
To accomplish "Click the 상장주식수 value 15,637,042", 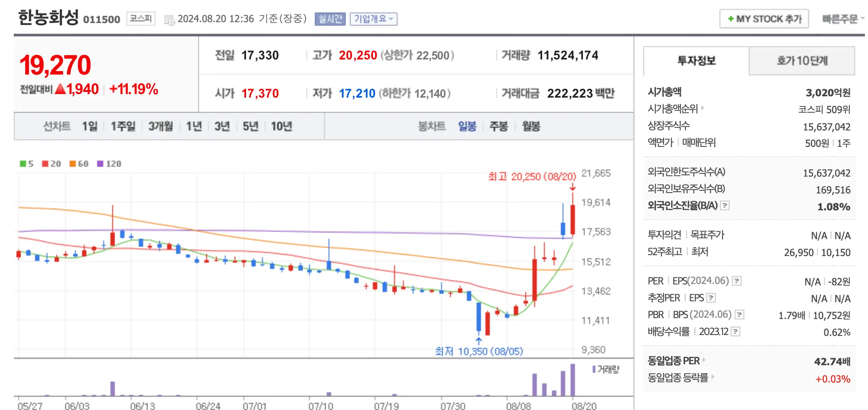I will point(826,127).
